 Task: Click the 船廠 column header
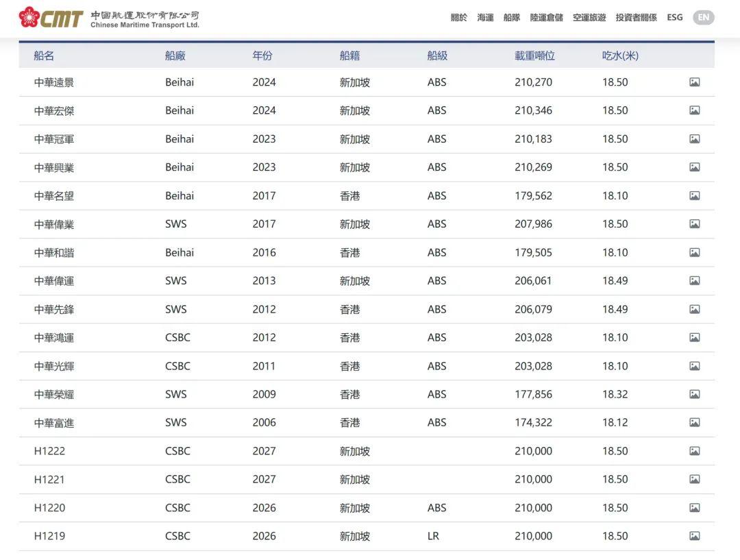[175, 56]
